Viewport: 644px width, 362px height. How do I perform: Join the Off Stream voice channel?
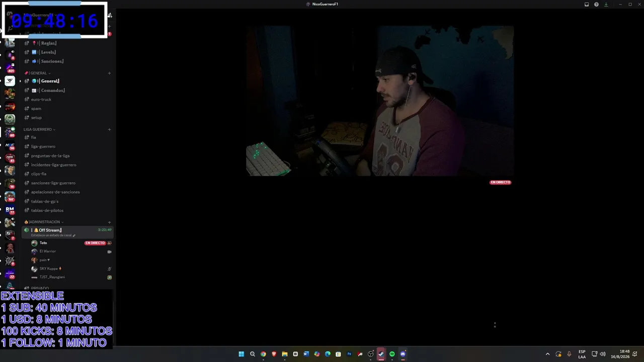click(67, 232)
